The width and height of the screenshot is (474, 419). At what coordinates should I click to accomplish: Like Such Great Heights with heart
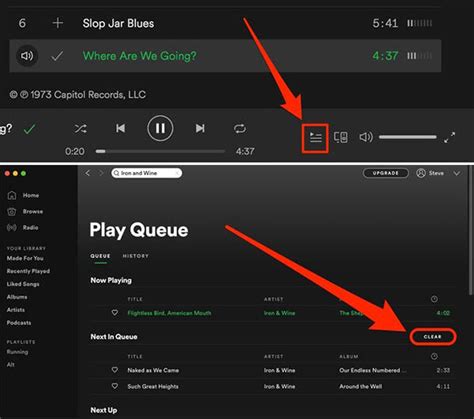[x=115, y=386]
